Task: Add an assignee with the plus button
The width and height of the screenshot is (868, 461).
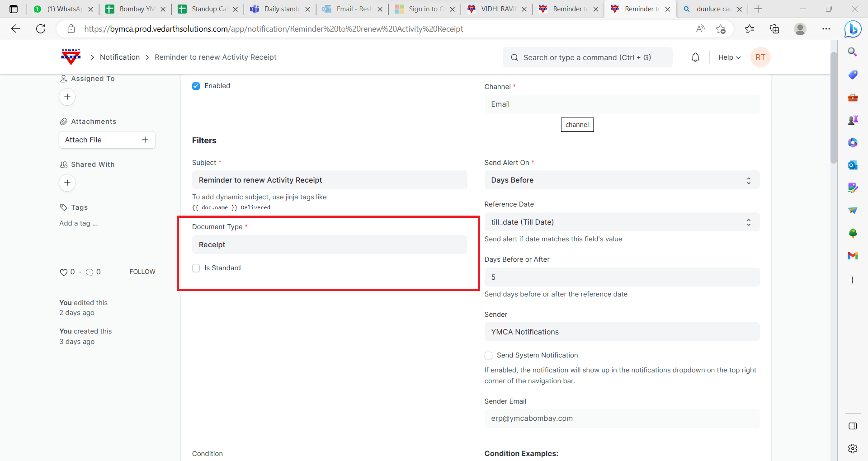Action: pos(67,97)
